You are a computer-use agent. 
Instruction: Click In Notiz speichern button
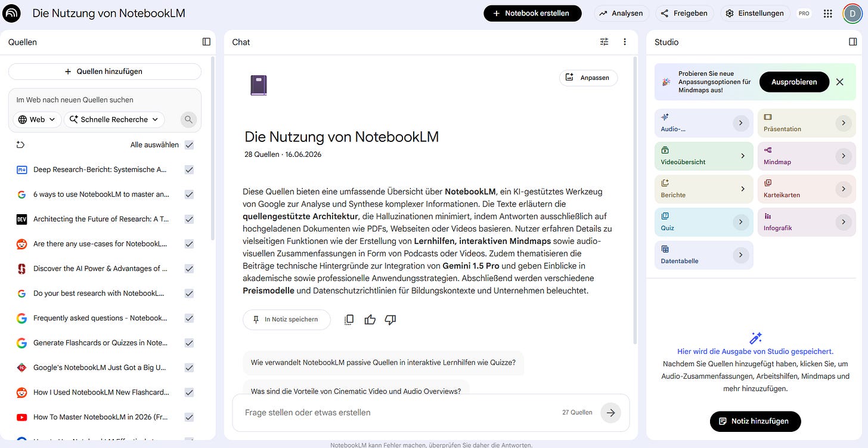(287, 320)
